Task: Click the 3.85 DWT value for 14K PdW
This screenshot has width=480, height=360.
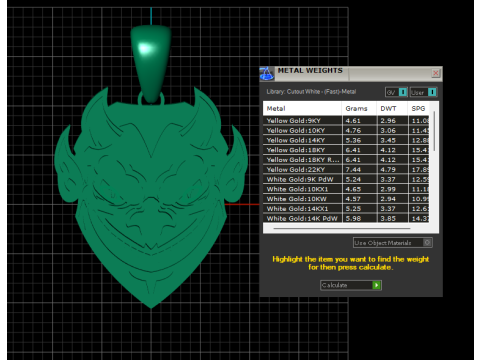Action: click(388, 218)
